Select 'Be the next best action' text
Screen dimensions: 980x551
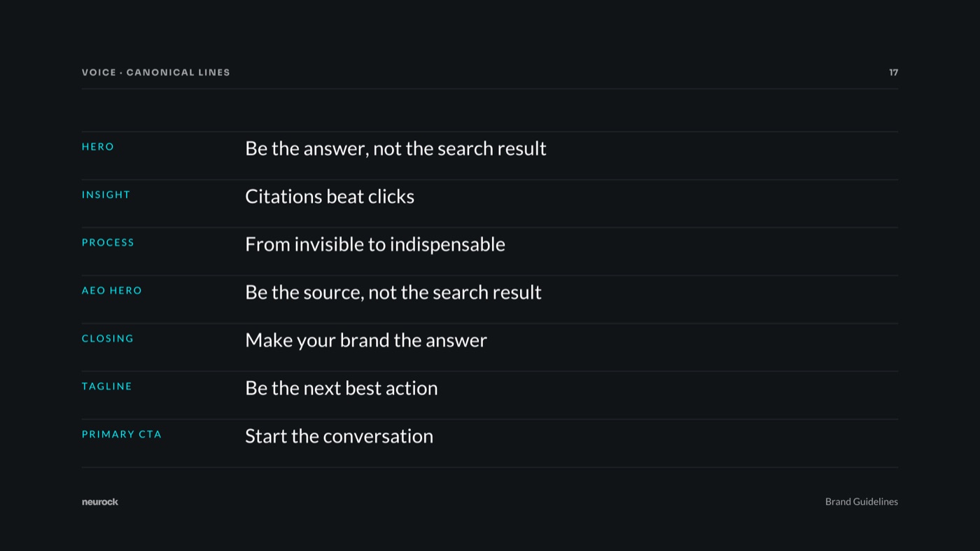point(342,389)
